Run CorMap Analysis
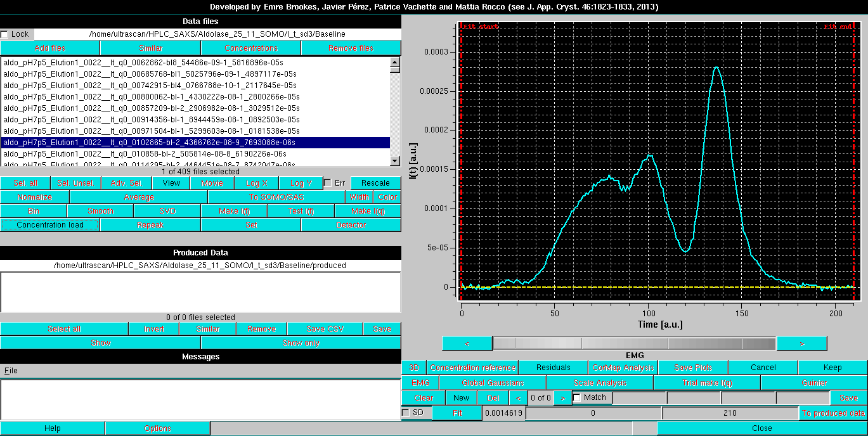The height and width of the screenshot is (436, 868). (623, 367)
